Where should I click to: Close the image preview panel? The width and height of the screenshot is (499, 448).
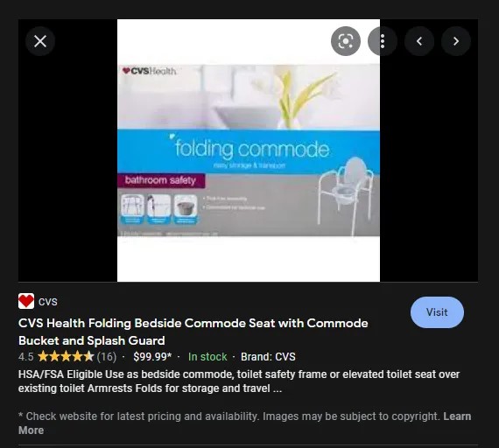(40, 41)
